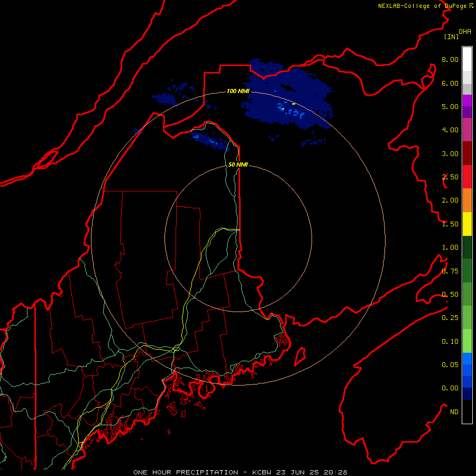476x476 pixels.
Task: Click the 0.00 legend value
Action: coord(450,388)
